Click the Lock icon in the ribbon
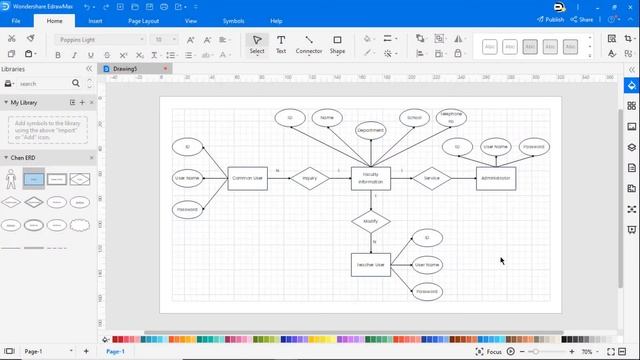 (x=458, y=53)
